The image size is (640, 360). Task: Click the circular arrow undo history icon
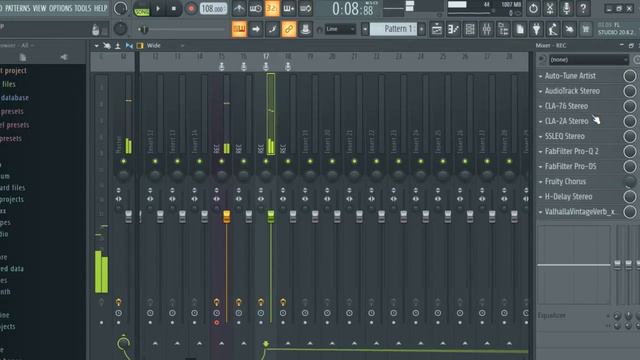(533, 8)
